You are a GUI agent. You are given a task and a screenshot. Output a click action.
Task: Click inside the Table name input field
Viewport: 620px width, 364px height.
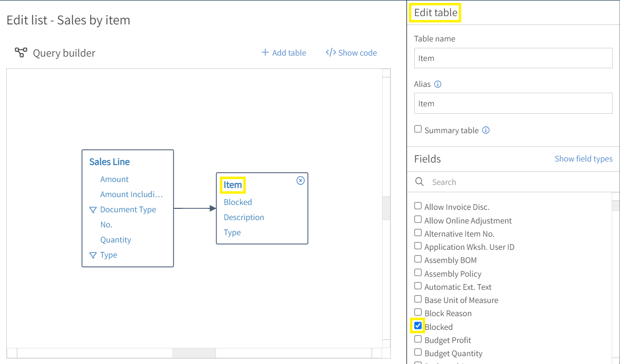point(513,58)
